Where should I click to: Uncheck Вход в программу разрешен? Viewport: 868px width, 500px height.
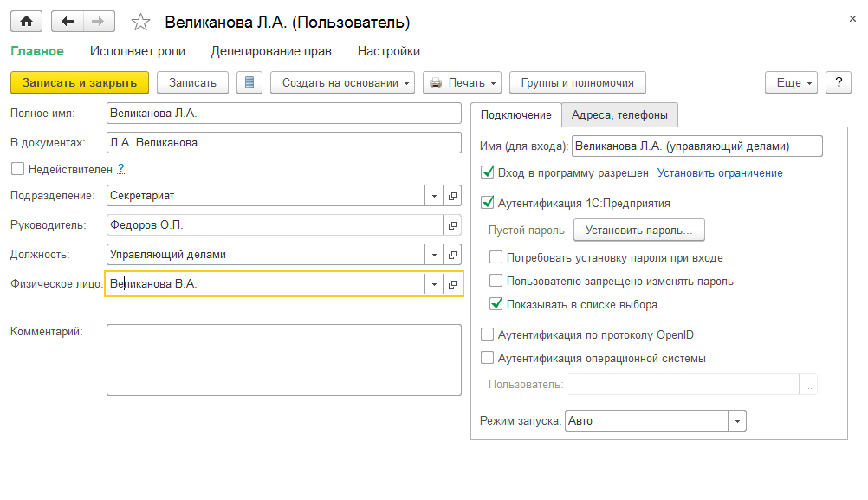coord(487,172)
